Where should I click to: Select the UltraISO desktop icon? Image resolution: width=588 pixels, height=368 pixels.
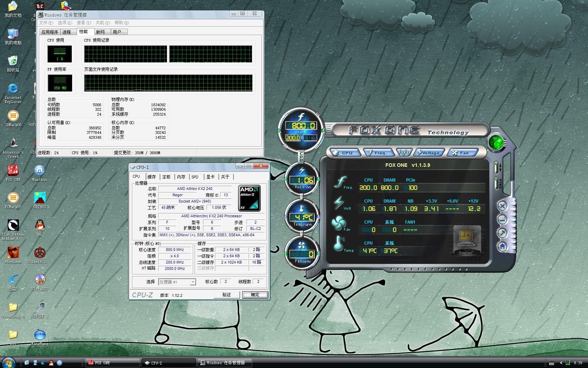40,280
